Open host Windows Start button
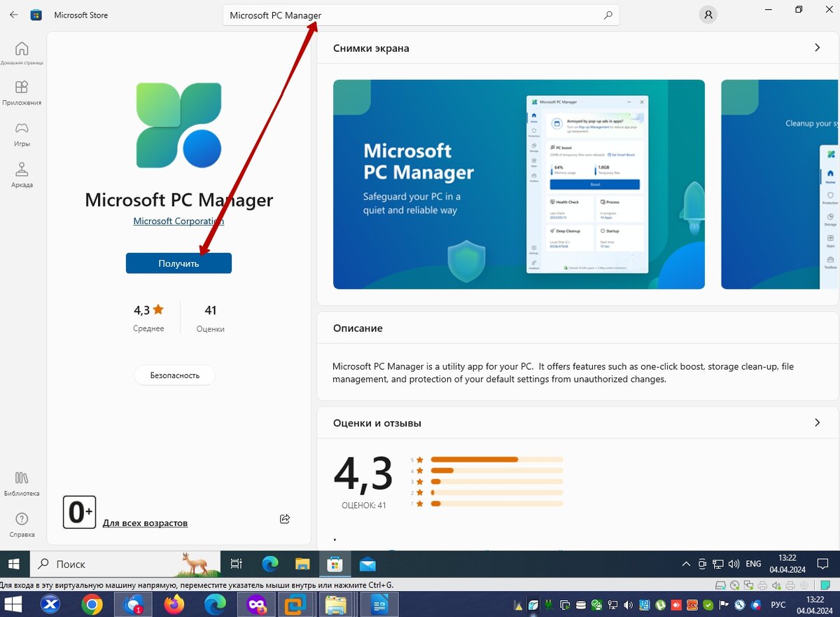Image resolution: width=840 pixels, height=617 pixels. pyautogui.click(x=12, y=604)
